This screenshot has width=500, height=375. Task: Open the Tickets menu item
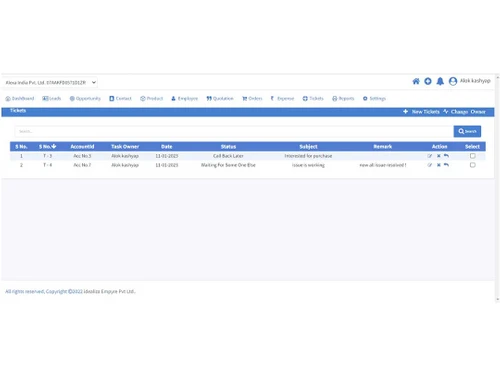pos(313,98)
